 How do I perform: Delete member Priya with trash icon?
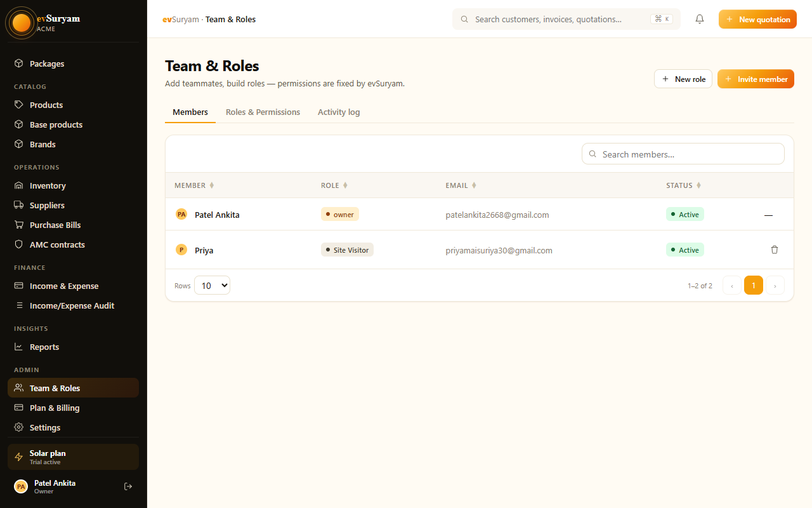tap(774, 250)
